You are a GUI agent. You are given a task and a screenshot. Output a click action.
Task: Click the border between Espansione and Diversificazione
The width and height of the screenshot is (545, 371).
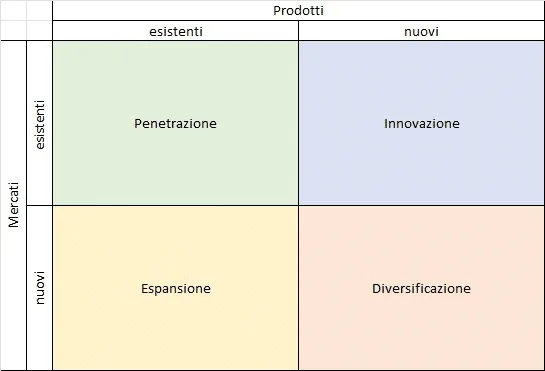(299, 288)
